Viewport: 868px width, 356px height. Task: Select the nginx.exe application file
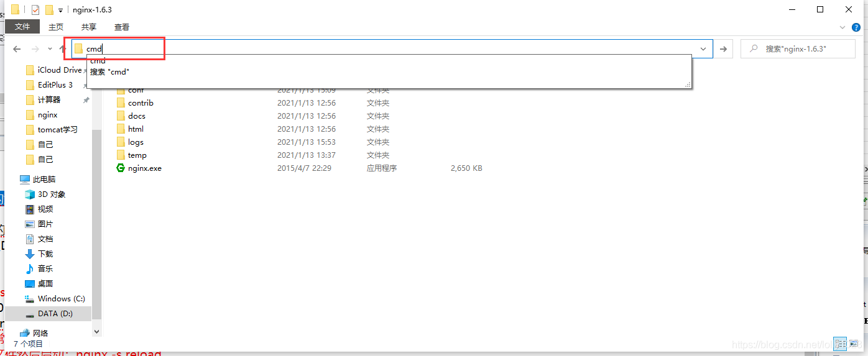pos(139,168)
